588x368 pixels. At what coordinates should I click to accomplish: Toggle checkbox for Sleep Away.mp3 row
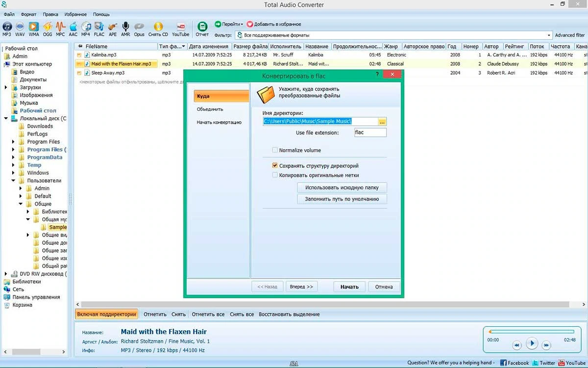(79, 73)
